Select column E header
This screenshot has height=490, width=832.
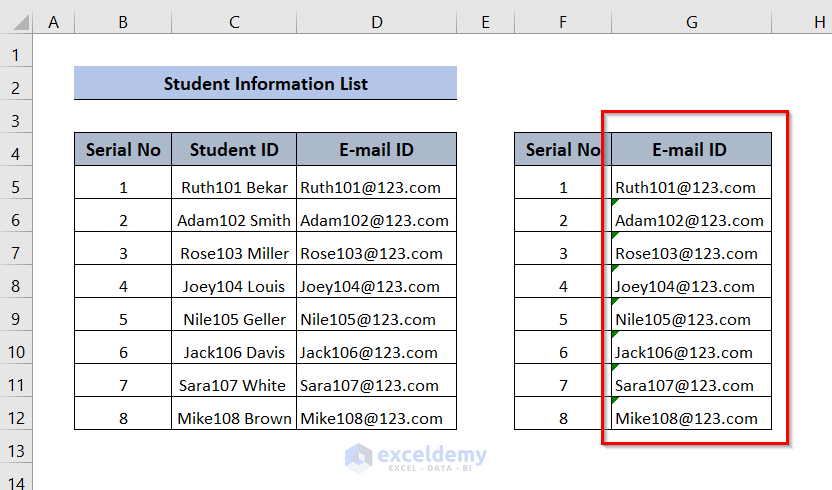pos(485,21)
